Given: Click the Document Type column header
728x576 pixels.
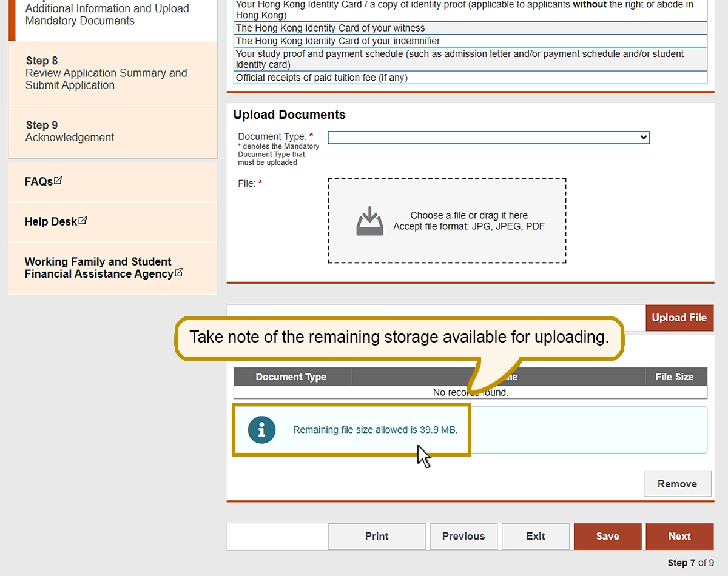Looking at the screenshot, I should click(291, 377).
